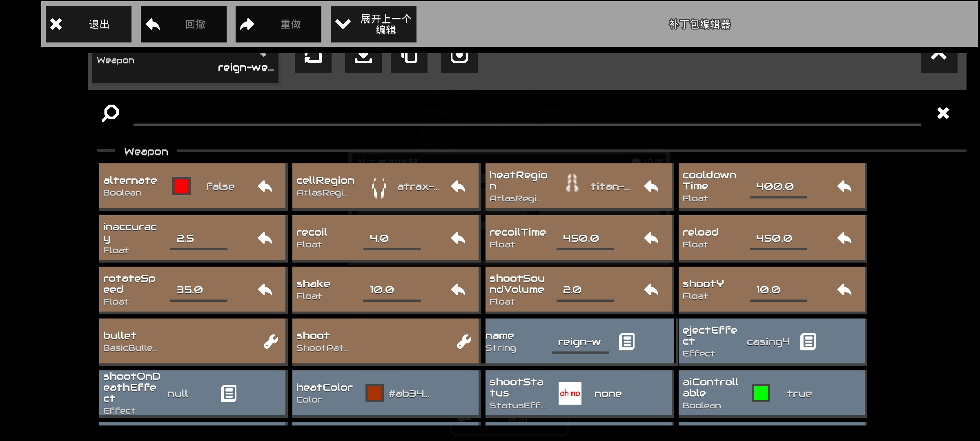This screenshot has width=980, height=441.
Task: Open bullet editor wrench icon
Action: point(271,341)
